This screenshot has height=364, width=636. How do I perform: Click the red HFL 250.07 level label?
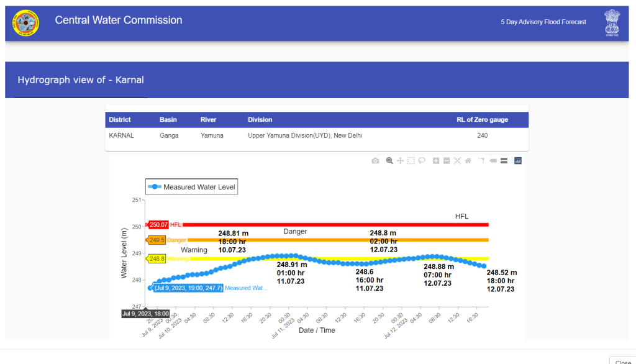[x=158, y=225]
